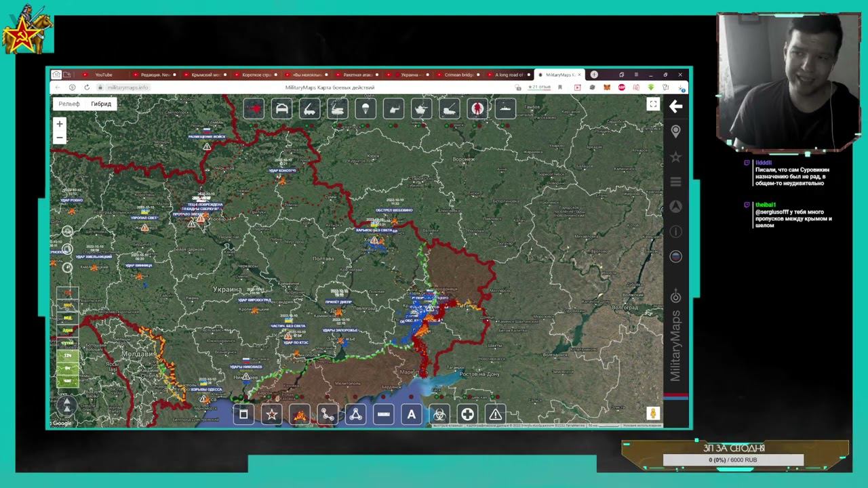
Task: Switch to the Ракетная атака browser tab
Action: [358, 75]
